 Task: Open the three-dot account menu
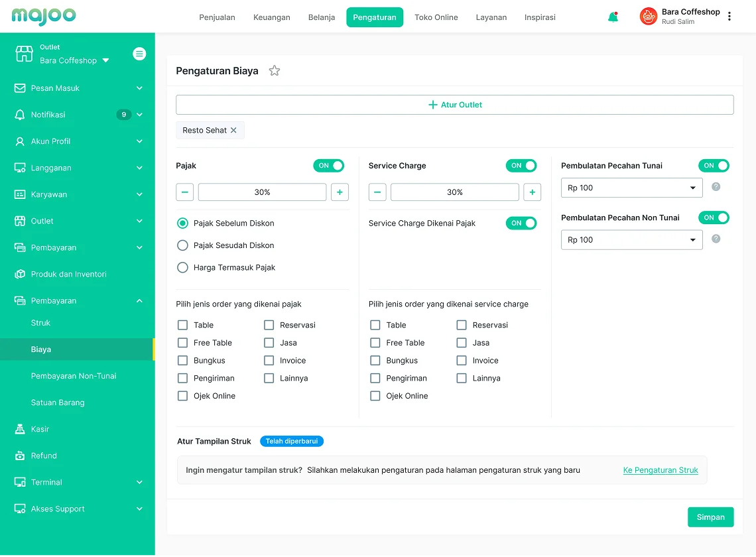pyautogui.click(x=729, y=17)
